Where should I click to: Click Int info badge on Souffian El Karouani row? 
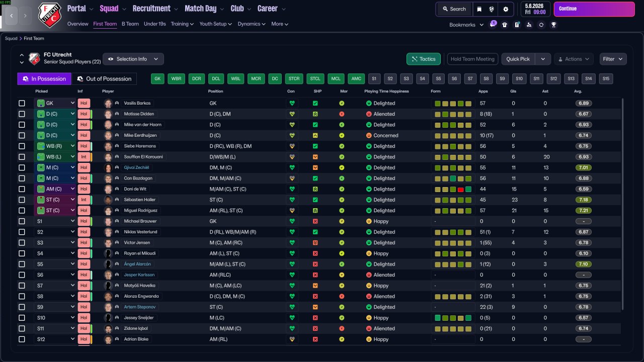pyautogui.click(x=84, y=157)
